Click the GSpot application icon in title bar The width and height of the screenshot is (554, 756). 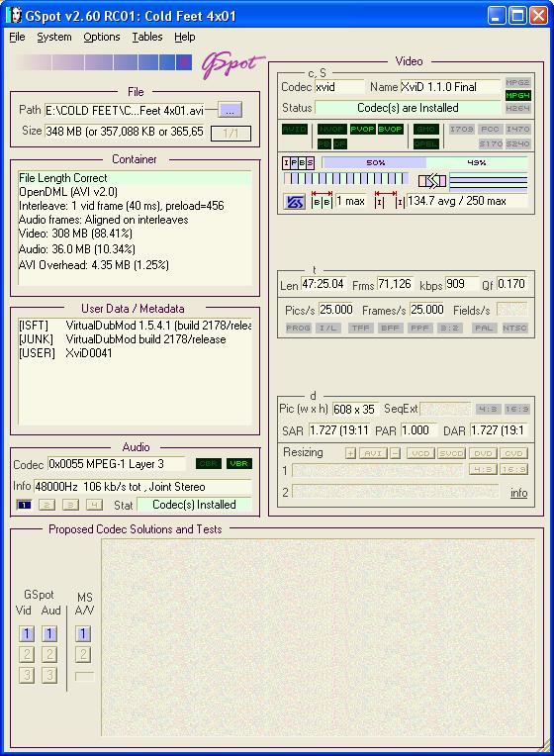click(15, 16)
